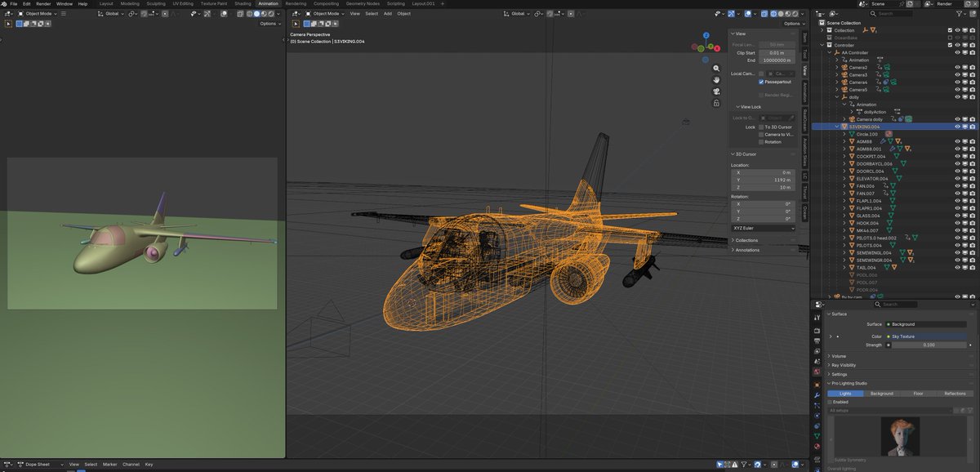Click the lighting preset portrait thumbnail

click(x=900, y=435)
